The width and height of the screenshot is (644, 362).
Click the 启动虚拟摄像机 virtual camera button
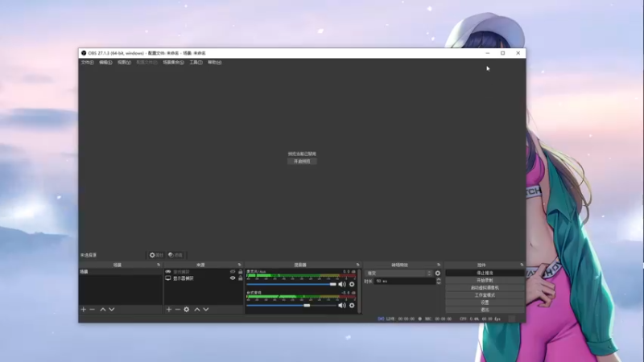tap(485, 288)
